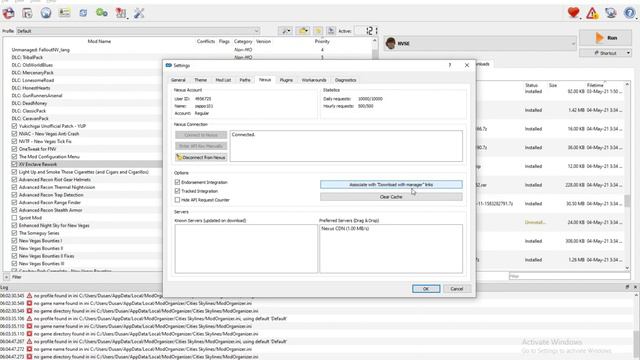
Task: Uncheck Enhanced Night Sky for New Vegas
Action: click(x=14, y=225)
